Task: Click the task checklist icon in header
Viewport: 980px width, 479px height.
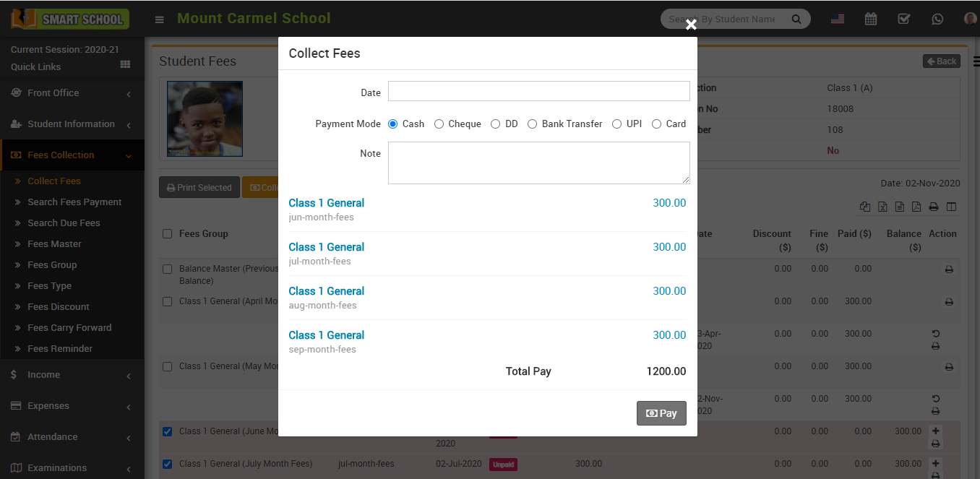Action: (x=903, y=19)
